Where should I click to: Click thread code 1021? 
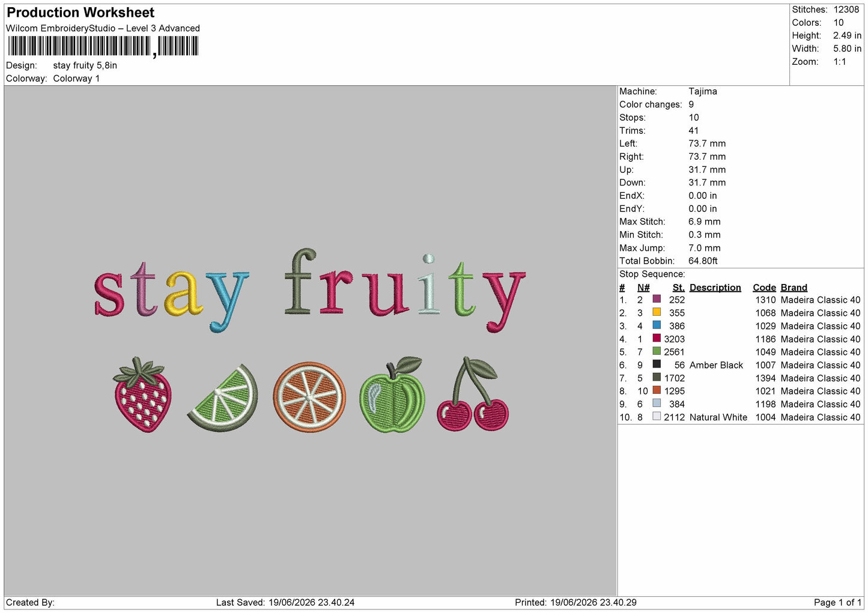tap(766, 391)
